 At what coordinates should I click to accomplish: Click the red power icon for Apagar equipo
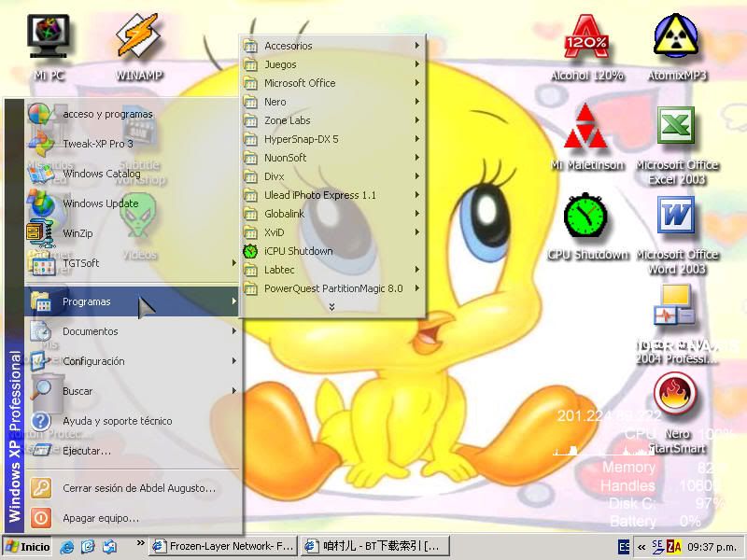(41, 518)
